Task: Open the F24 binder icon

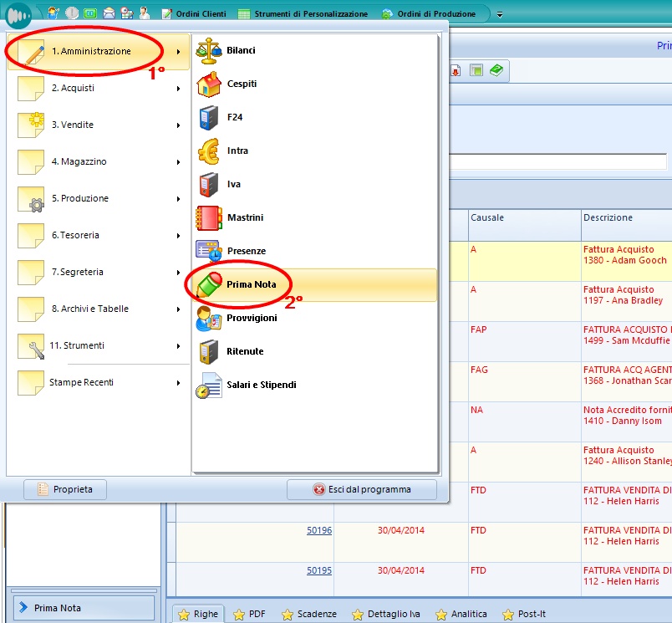Action: [x=208, y=118]
